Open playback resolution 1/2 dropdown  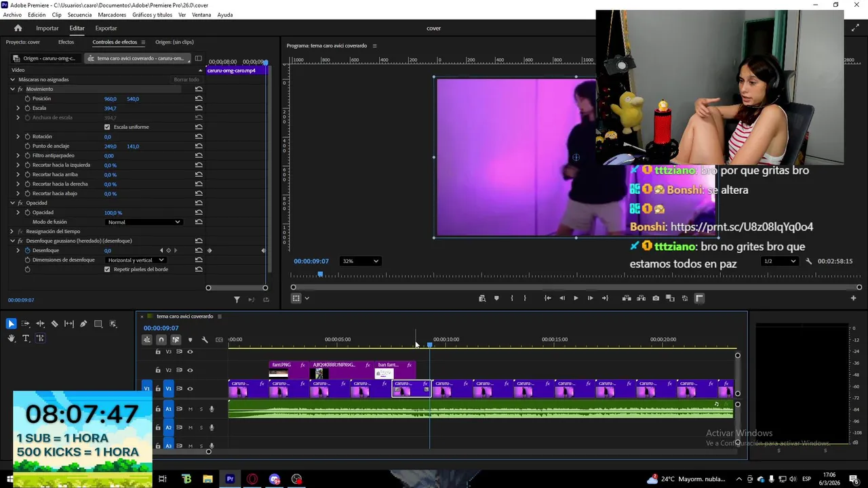780,261
